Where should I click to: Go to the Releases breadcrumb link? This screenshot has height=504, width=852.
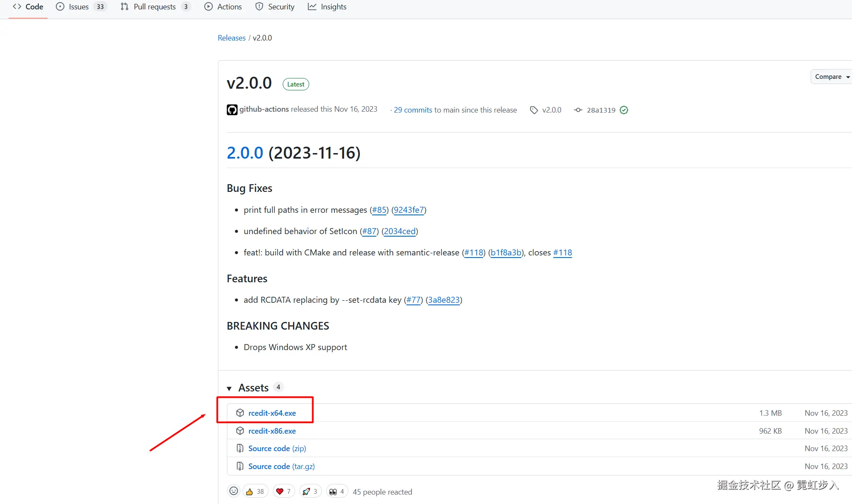click(x=232, y=38)
